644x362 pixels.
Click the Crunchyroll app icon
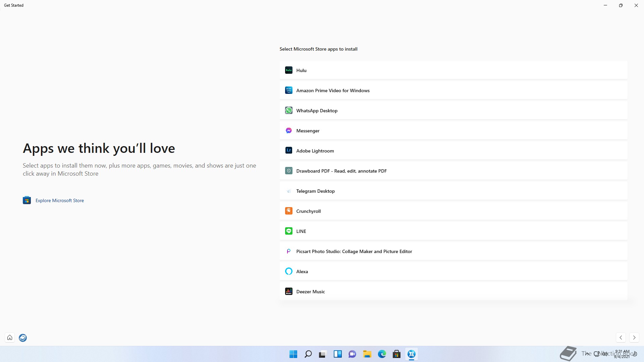(288, 211)
